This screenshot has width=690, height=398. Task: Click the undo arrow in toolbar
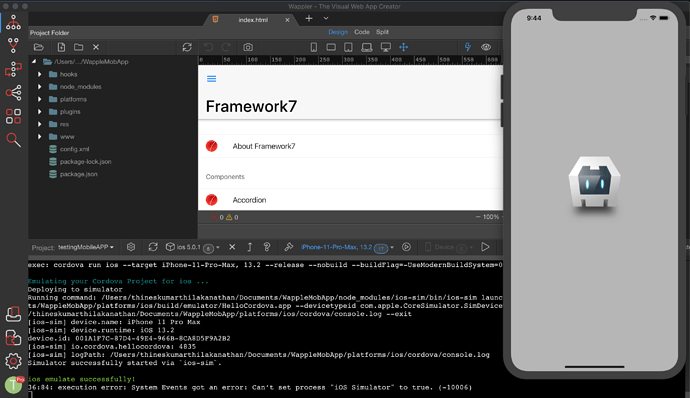(209, 47)
